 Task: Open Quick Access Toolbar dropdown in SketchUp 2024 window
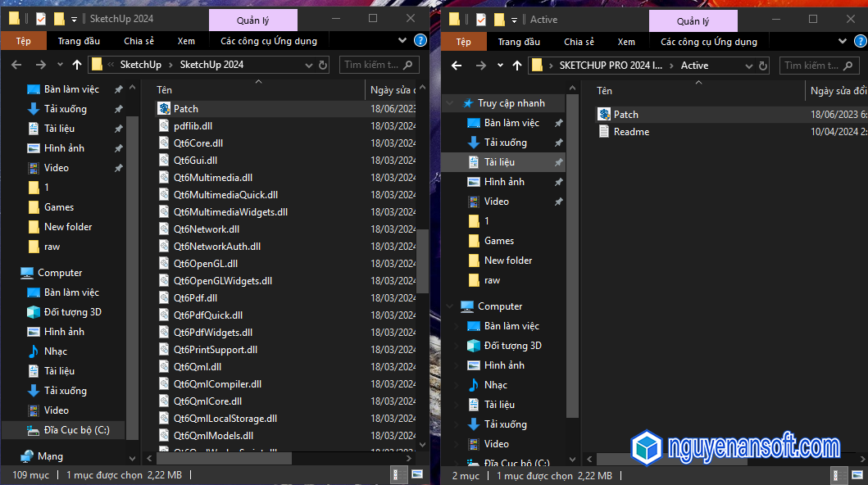tap(75, 20)
